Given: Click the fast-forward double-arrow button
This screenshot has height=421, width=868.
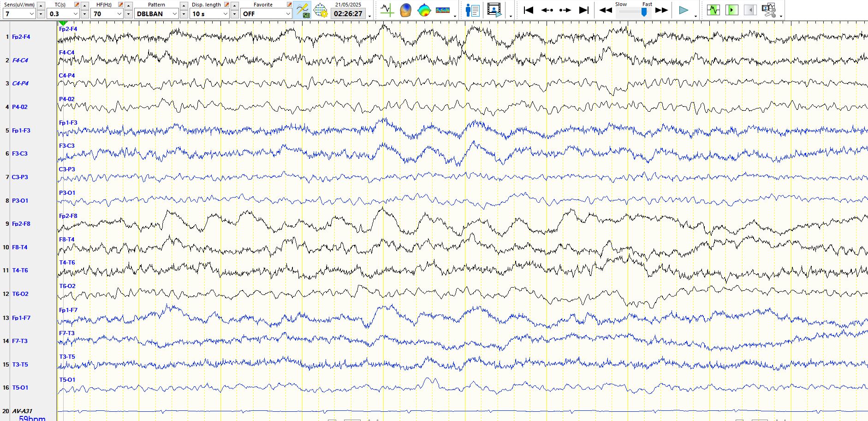Looking at the screenshot, I should (661, 10).
